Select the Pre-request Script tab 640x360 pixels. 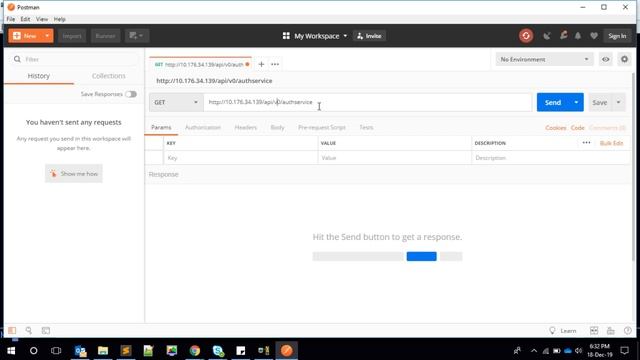click(x=322, y=128)
